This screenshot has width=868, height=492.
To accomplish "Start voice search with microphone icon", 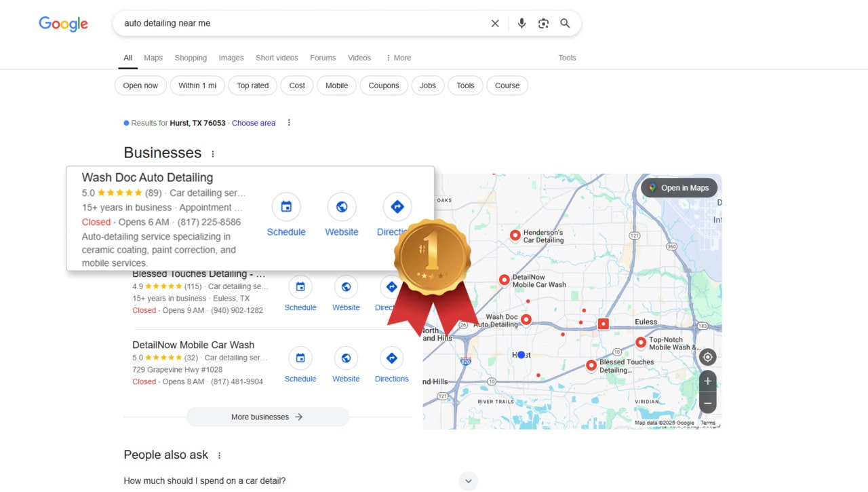I will click(x=521, y=23).
